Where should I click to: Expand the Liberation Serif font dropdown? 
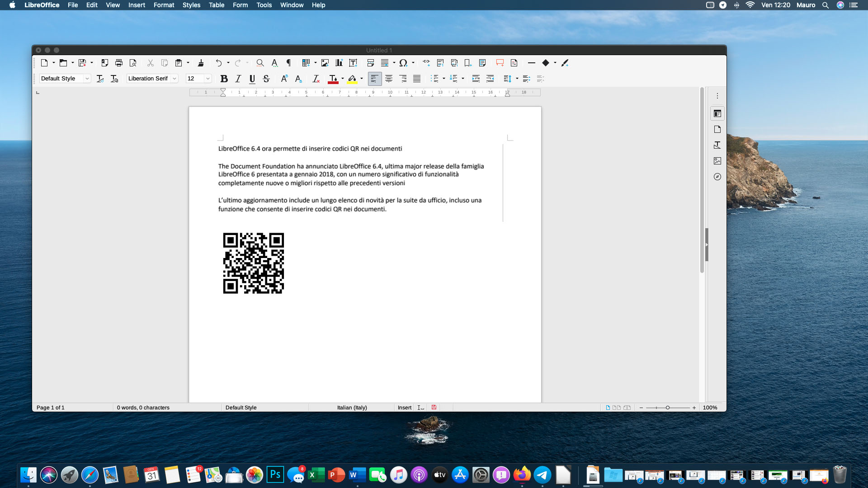[x=175, y=79]
